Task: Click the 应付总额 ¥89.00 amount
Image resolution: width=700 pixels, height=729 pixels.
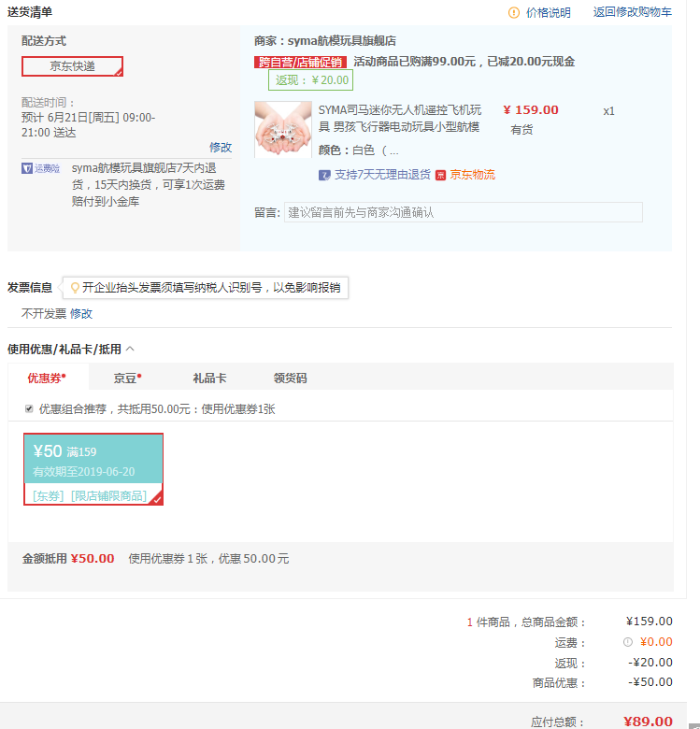Action: 648,722
